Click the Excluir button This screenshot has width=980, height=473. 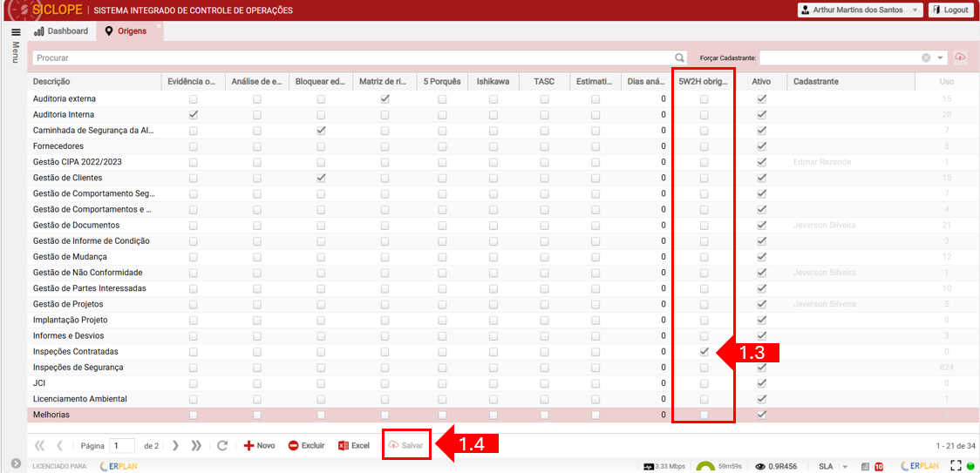(306, 445)
